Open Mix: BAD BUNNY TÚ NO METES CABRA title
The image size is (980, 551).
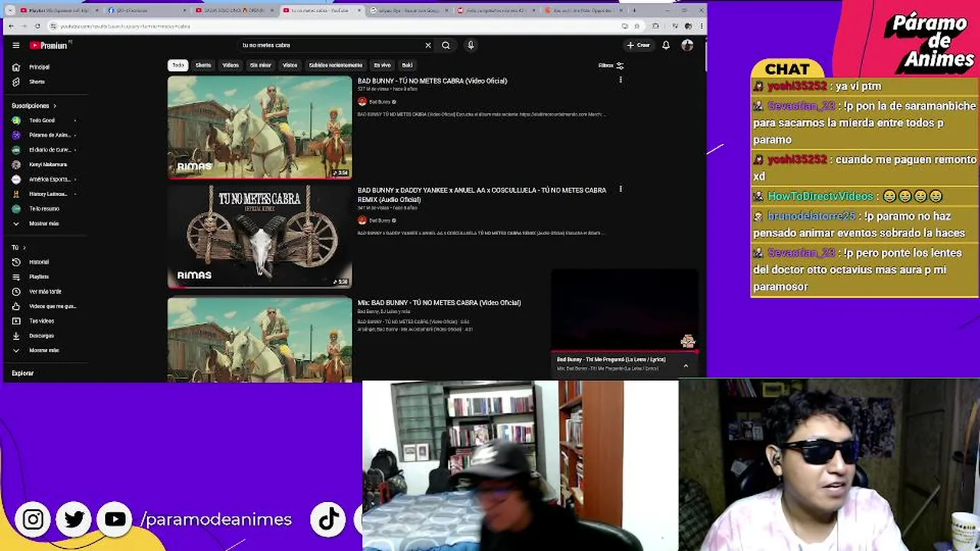[439, 303]
